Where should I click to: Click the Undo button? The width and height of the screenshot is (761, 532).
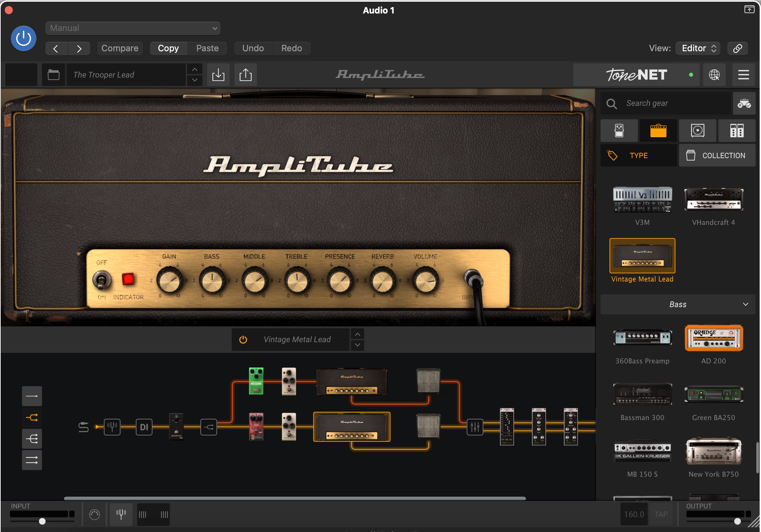253,49
